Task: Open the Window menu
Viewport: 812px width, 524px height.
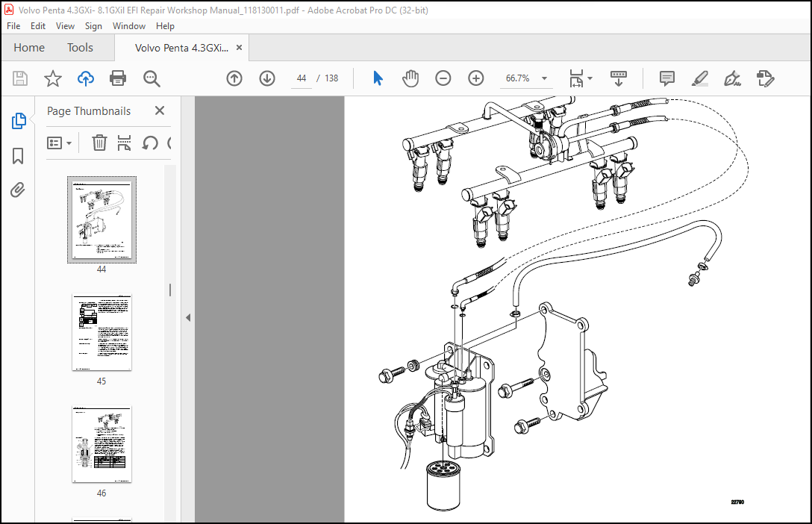Action: tap(129, 26)
